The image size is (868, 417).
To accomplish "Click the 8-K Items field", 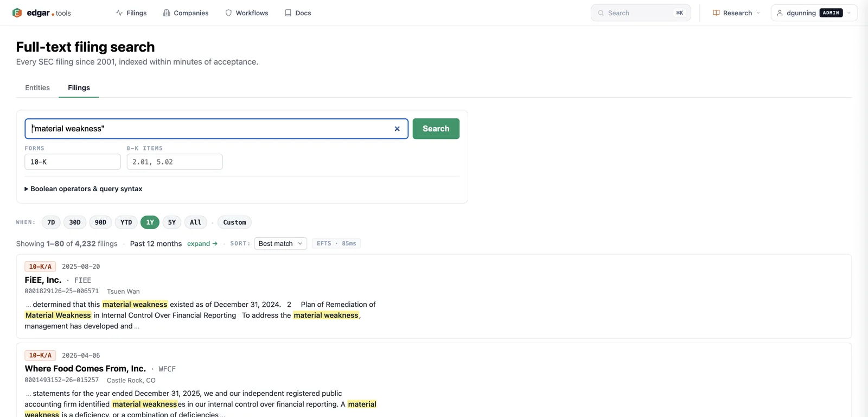I will pos(175,162).
